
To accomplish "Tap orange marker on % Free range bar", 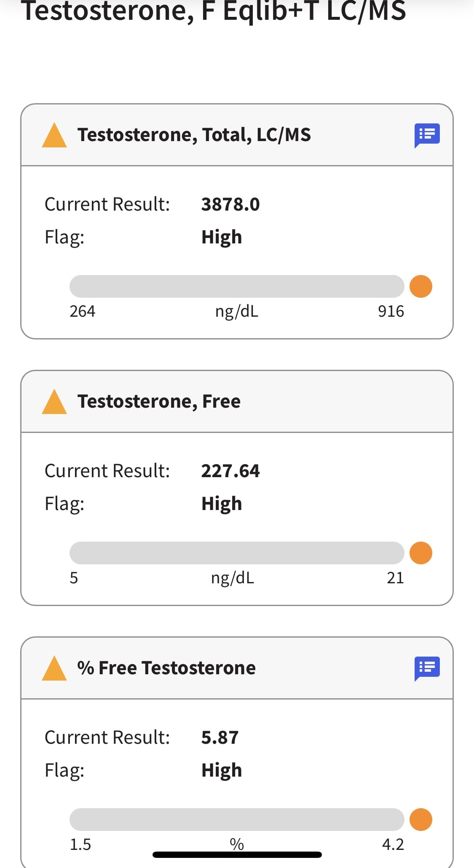I will (x=421, y=820).
